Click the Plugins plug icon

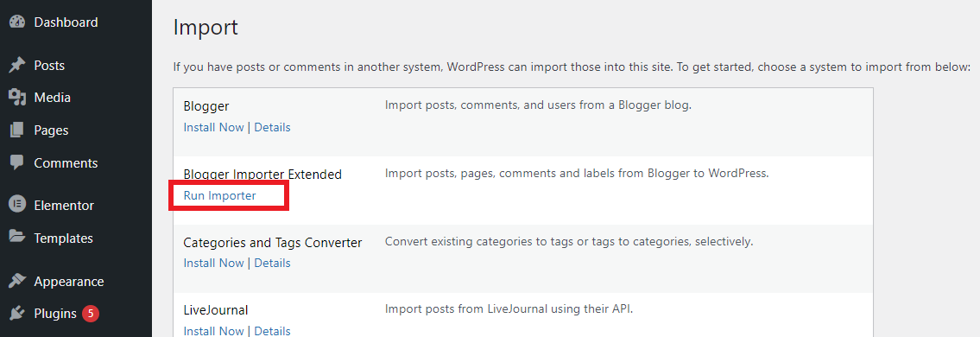pyautogui.click(x=17, y=314)
